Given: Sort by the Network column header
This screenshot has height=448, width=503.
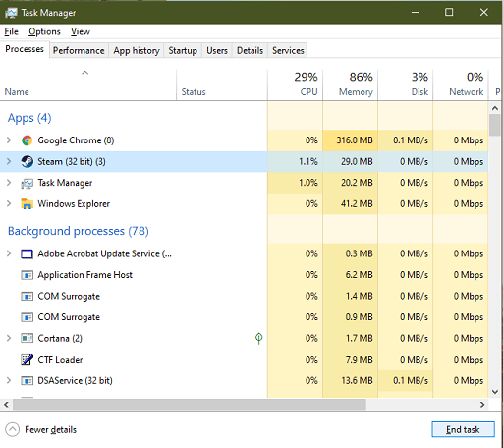Looking at the screenshot, I should [461, 84].
